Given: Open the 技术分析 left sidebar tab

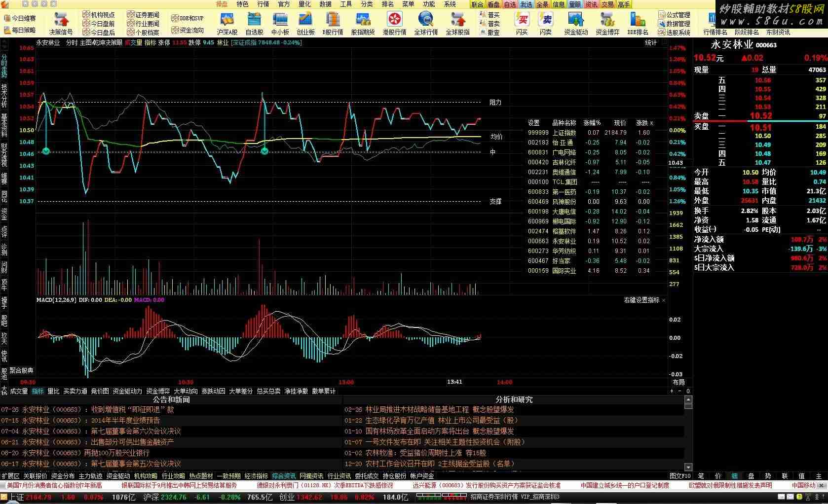Looking at the screenshot, I should [4, 95].
